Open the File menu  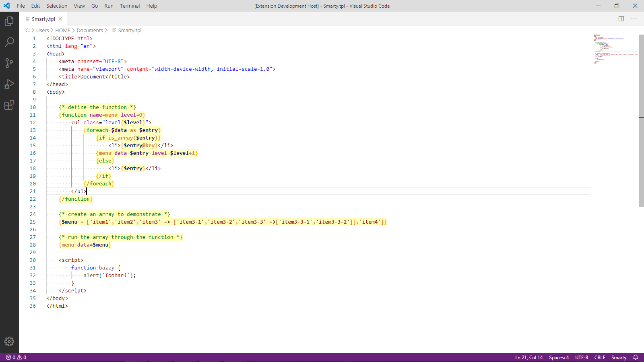click(x=21, y=6)
